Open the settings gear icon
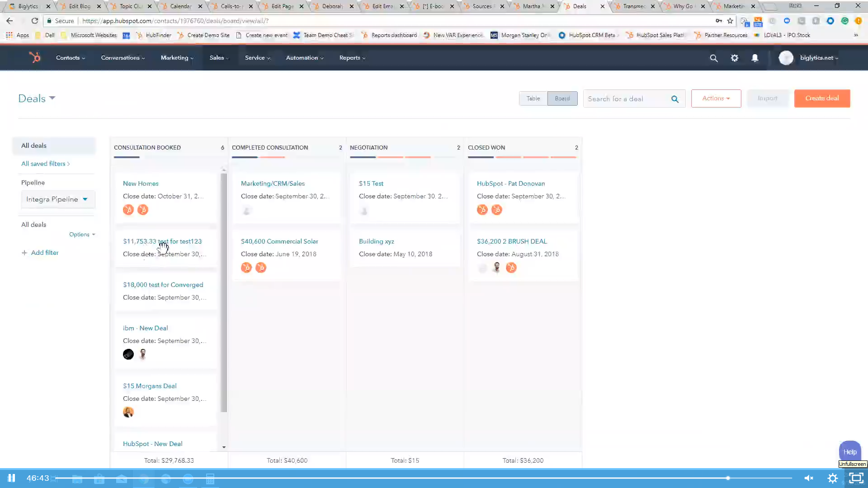The height and width of the screenshot is (488, 868). tap(734, 58)
